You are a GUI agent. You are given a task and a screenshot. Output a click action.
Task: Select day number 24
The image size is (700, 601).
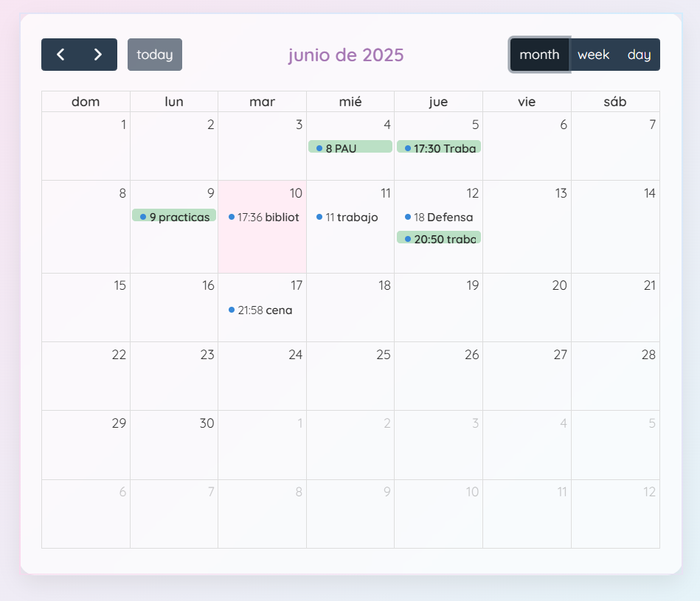point(296,355)
